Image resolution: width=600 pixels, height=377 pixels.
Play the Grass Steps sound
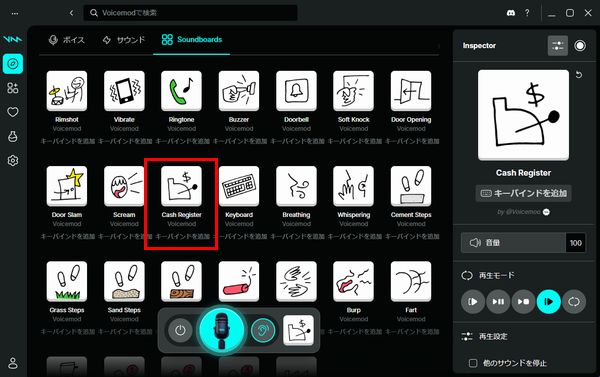pos(67,281)
